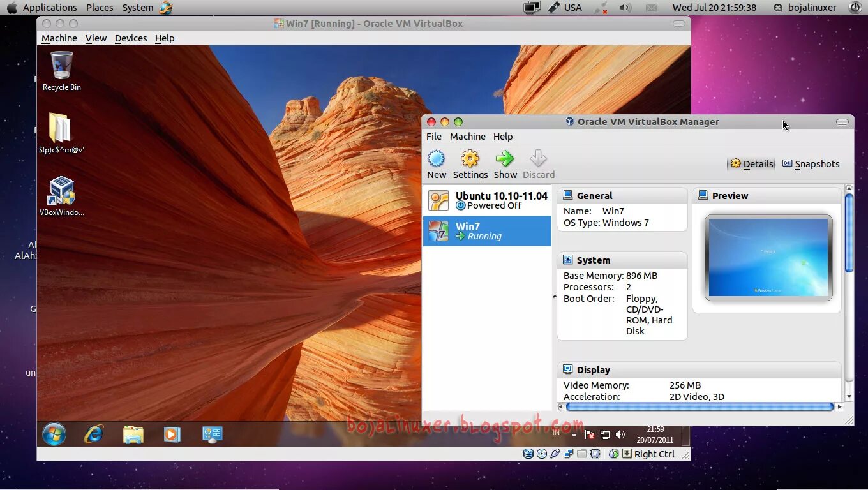Screen dimensions: 868x490
Task: Click the USB devices status icon
Action: pyautogui.click(x=555, y=454)
